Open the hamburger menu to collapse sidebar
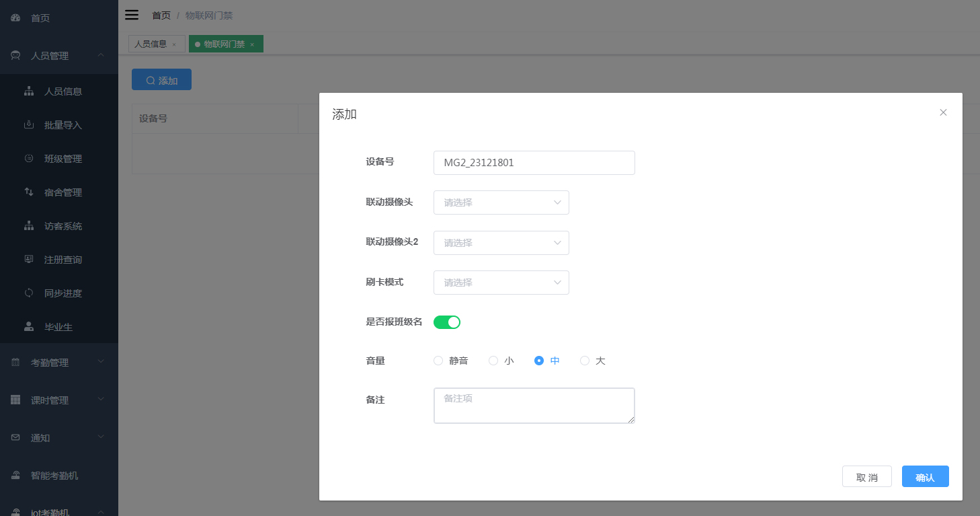Viewport: 980px width, 516px height. coord(132,14)
